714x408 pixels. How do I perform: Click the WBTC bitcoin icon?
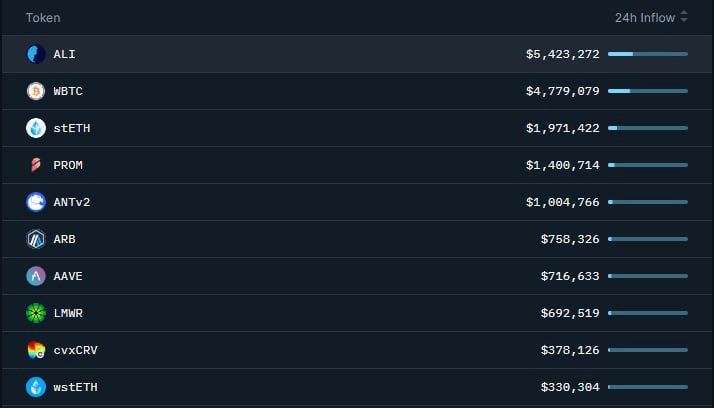pos(36,91)
